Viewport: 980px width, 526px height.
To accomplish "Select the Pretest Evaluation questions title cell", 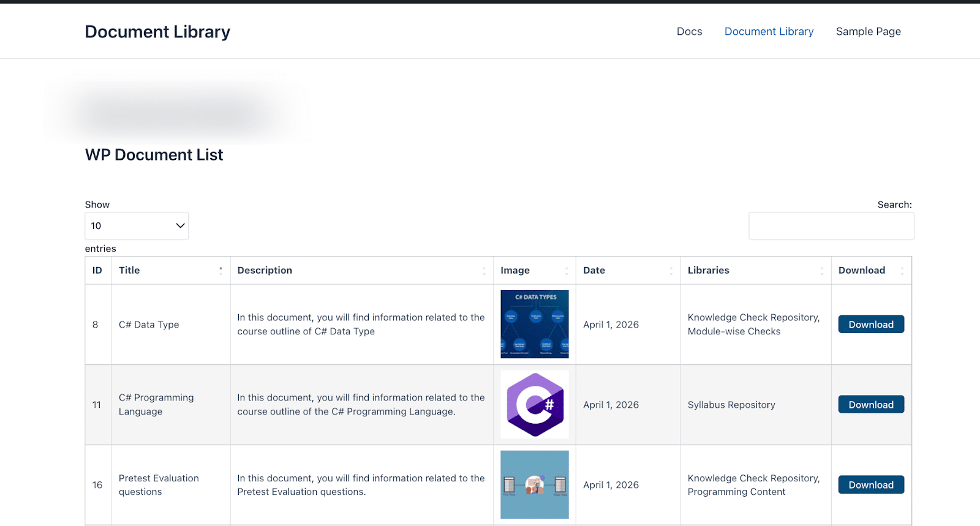I will pos(171,485).
